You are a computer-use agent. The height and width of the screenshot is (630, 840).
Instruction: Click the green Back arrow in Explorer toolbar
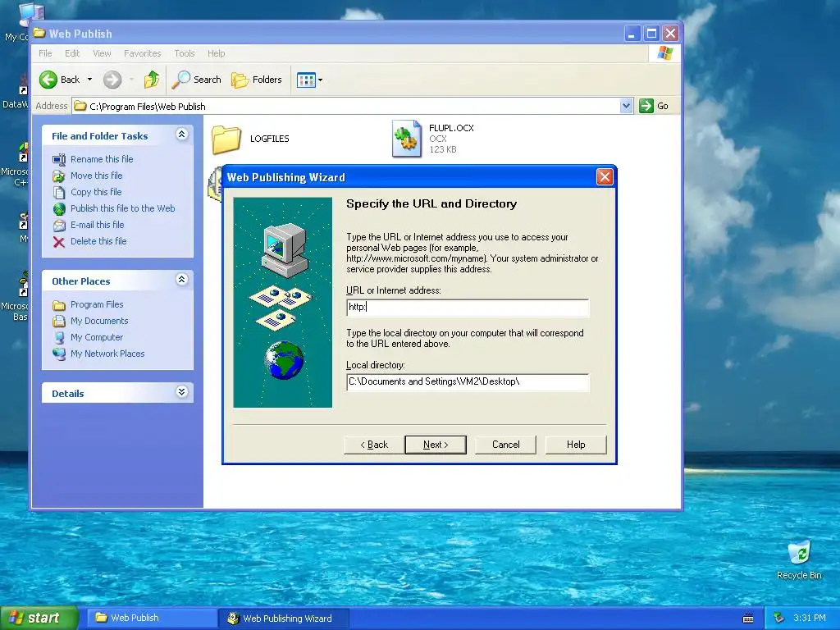coord(48,80)
